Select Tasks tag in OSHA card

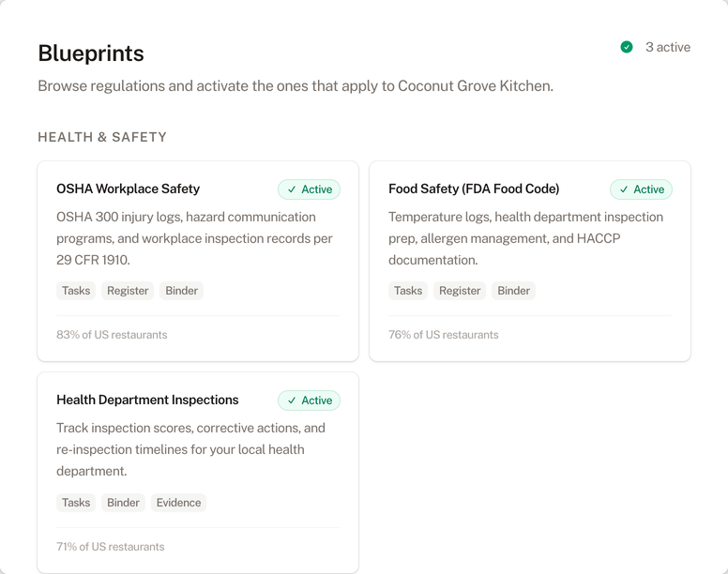pos(76,291)
